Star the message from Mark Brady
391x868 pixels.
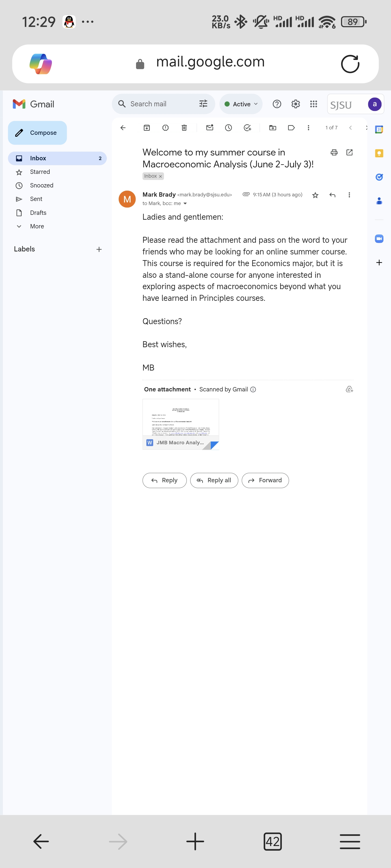[315, 195]
